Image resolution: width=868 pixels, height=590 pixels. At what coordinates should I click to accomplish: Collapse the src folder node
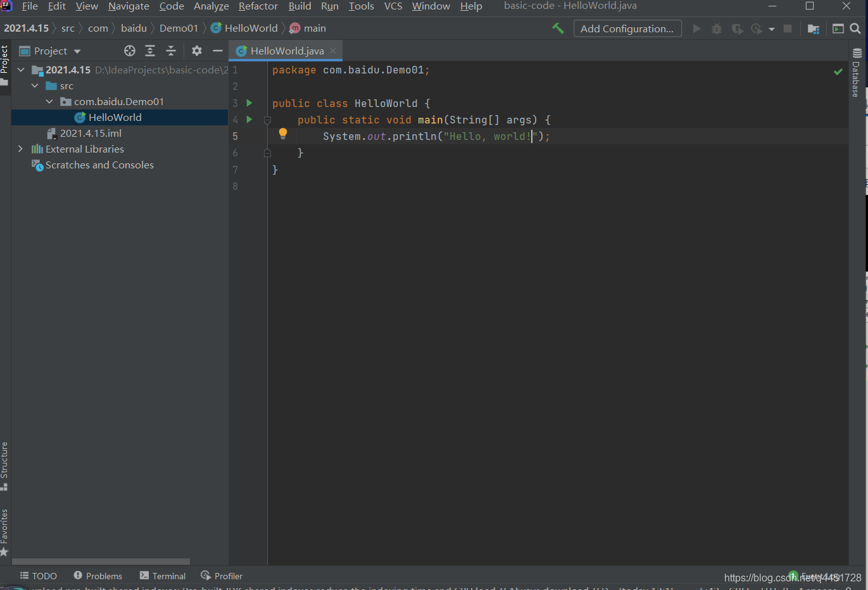[35, 85]
